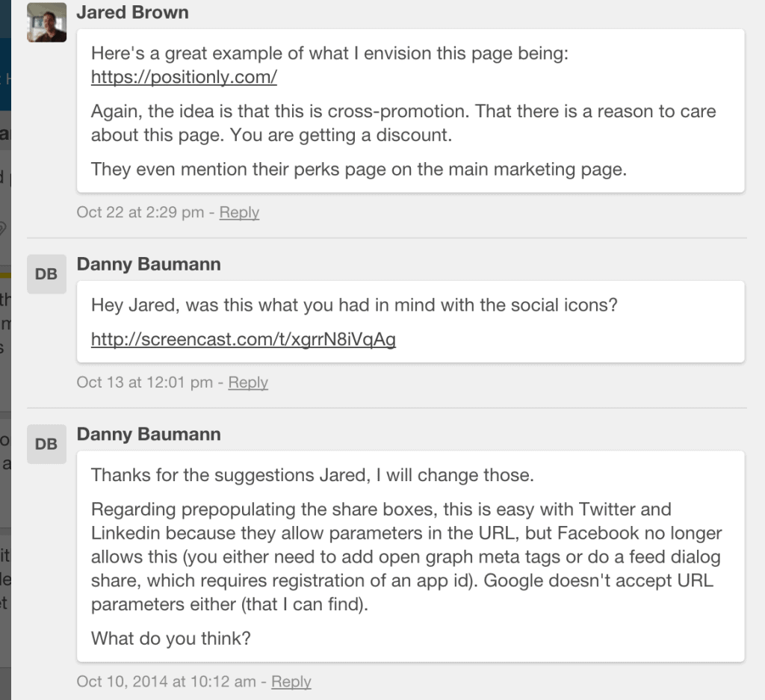Click the perks page sentence in Jared's comment
The image size is (765, 700).
(x=359, y=169)
